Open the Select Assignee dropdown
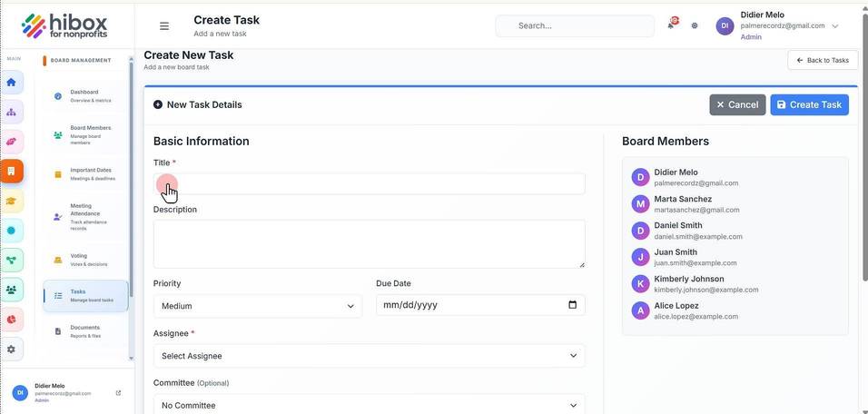 click(370, 356)
